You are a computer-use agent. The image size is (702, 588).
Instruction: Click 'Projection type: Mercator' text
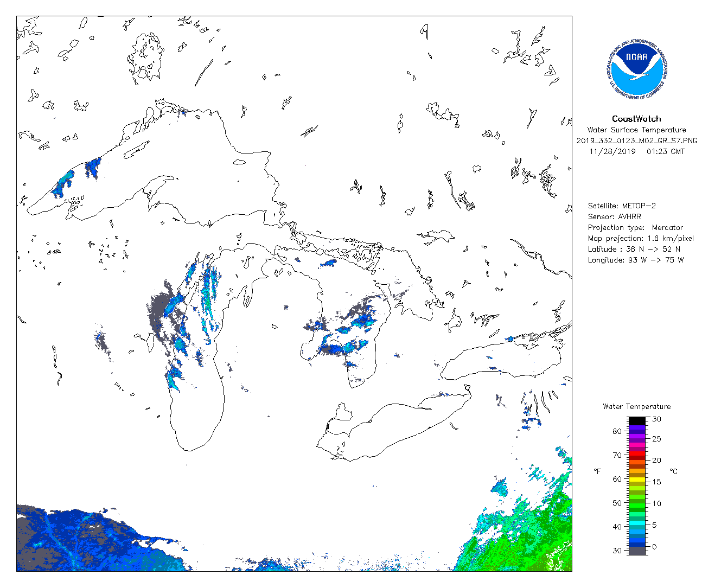635,227
